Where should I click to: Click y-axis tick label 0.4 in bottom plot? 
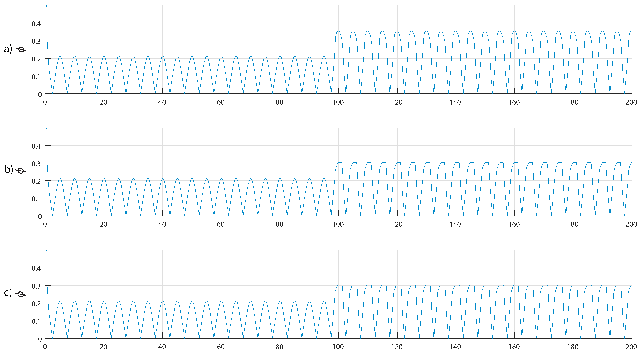pos(36,268)
